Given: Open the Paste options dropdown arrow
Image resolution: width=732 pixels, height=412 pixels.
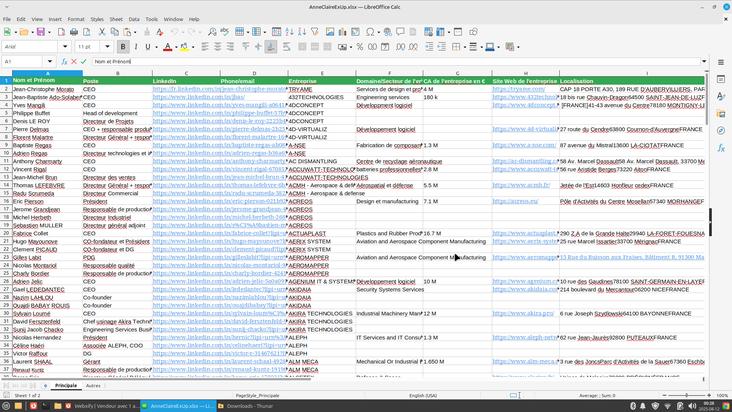Looking at the screenshot, I should pos(135,32).
